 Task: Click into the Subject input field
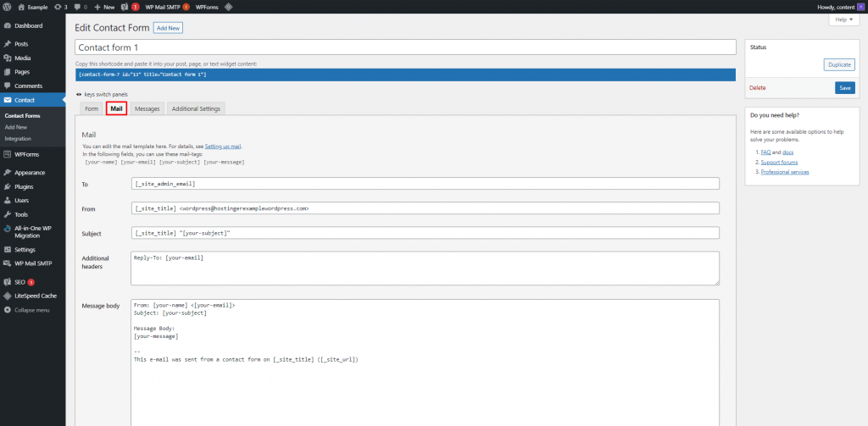[426, 233]
